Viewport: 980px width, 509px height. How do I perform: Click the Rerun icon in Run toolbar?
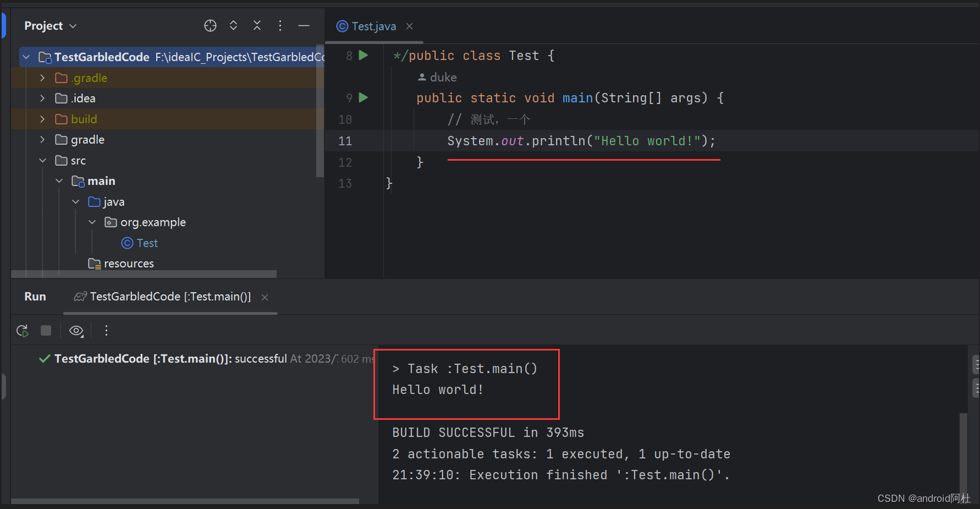tap(23, 331)
